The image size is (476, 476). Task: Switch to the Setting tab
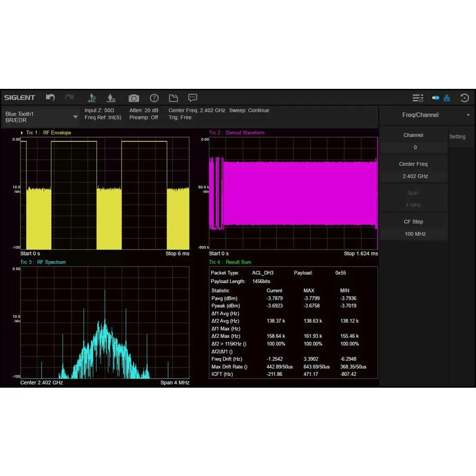(458, 136)
